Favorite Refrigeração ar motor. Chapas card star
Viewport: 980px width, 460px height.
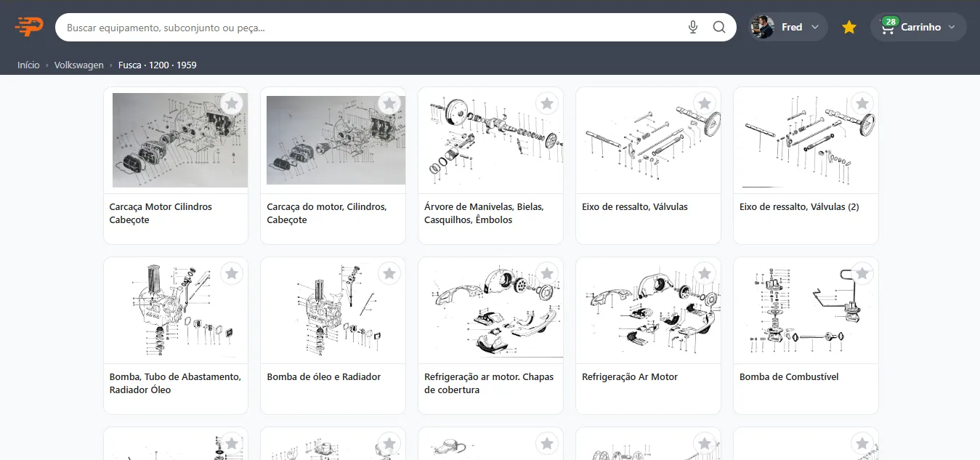(x=547, y=274)
